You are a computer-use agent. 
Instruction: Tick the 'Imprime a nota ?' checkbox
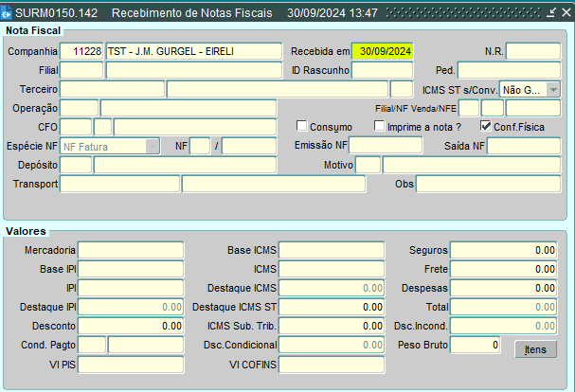coord(380,126)
